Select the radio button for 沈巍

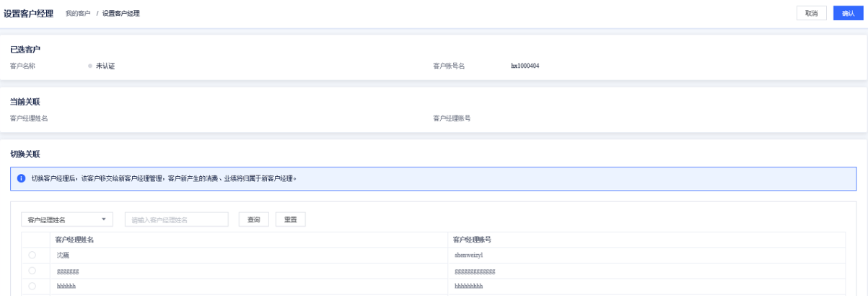[32, 255]
